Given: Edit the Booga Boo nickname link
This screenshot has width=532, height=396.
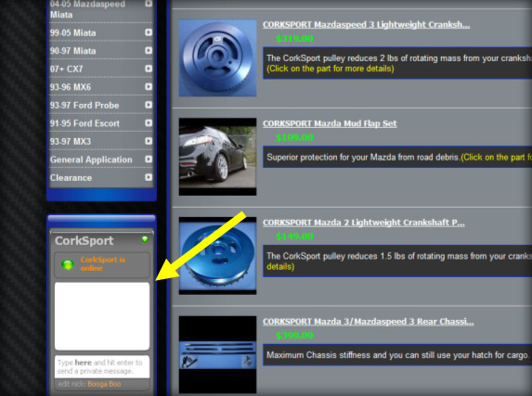Looking at the screenshot, I should point(104,384).
